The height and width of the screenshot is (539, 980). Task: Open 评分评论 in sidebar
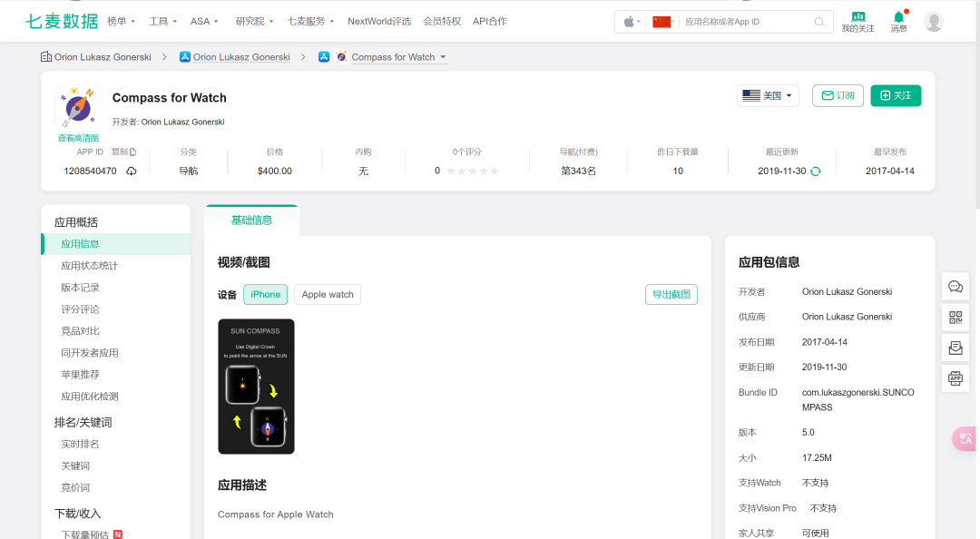pyautogui.click(x=80, y=309)
